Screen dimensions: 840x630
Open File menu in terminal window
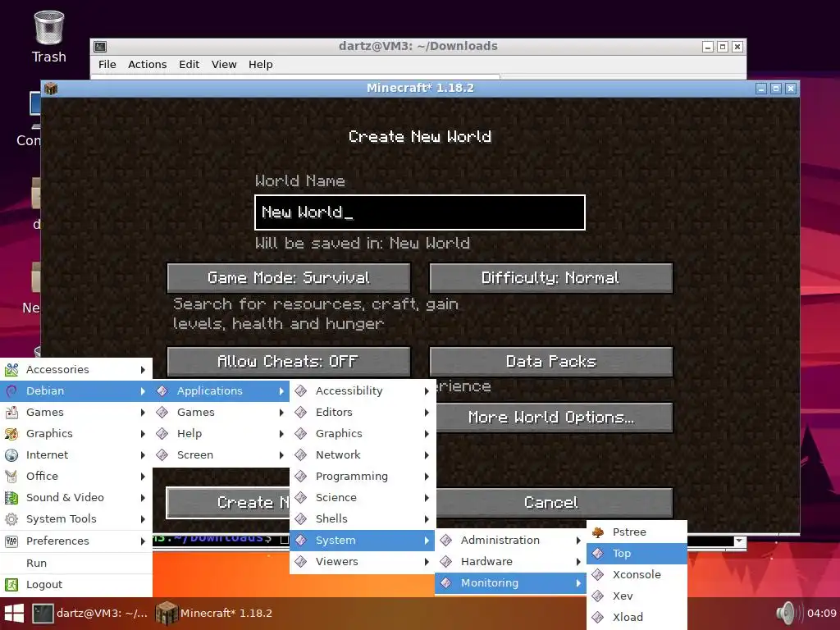107,64
